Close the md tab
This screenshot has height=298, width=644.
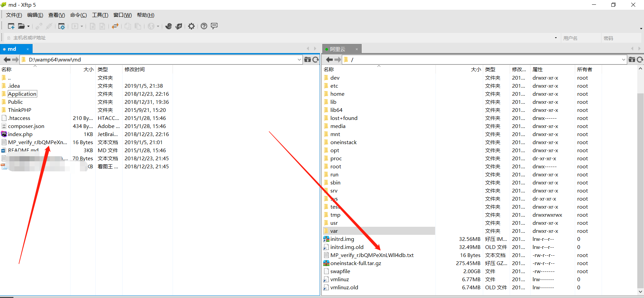(x=28, y=49)
